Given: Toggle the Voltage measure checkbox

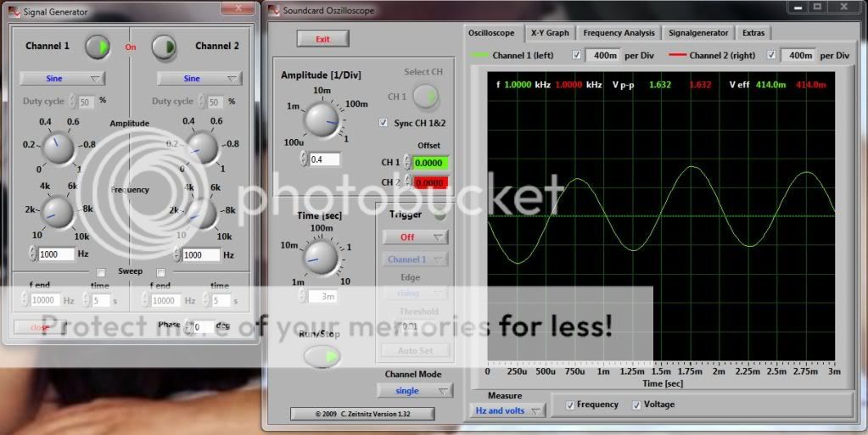Looking at the screenshot, I should [636, 404].
